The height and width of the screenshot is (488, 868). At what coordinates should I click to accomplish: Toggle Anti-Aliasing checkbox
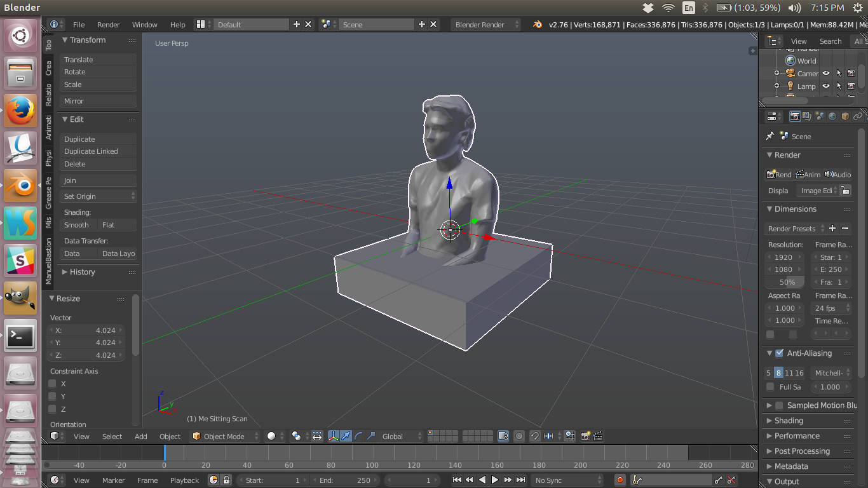coord(779,353)
